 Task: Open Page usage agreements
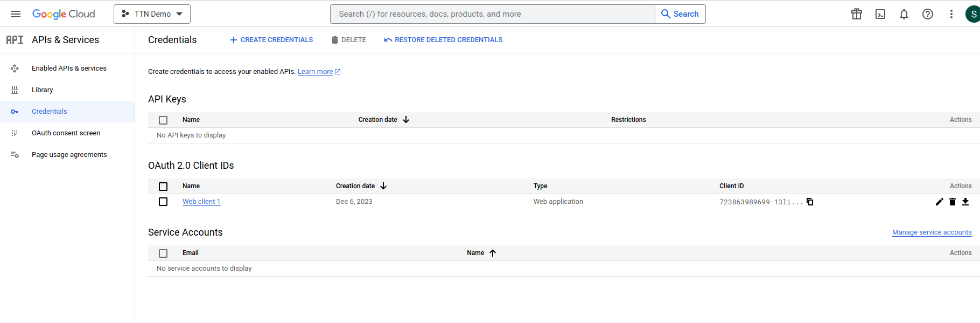click(x=69, y=155)
